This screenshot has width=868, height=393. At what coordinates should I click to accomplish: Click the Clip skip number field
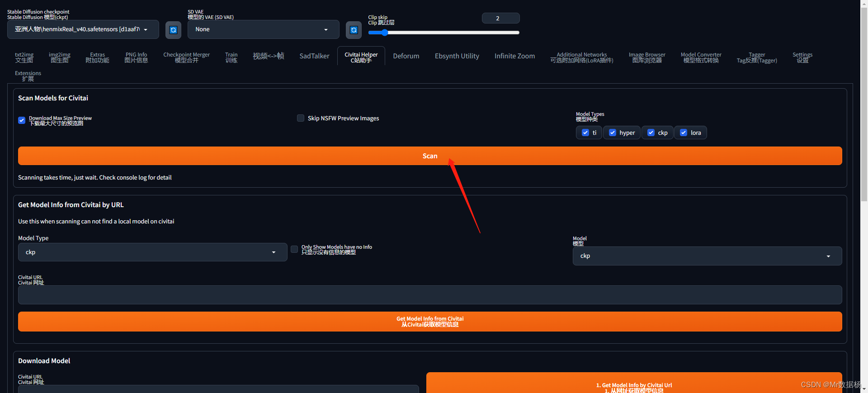[x=501, y=18]
